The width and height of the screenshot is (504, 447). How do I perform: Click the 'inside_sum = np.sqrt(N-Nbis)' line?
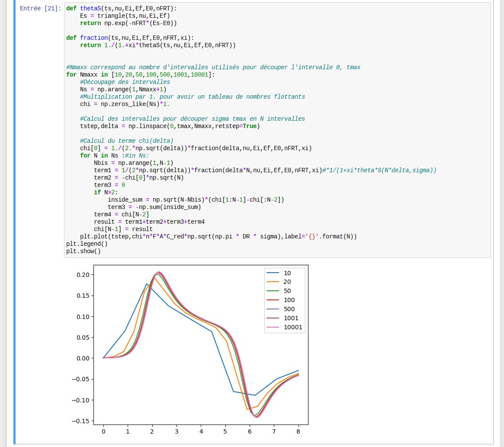tap(196, 200)
